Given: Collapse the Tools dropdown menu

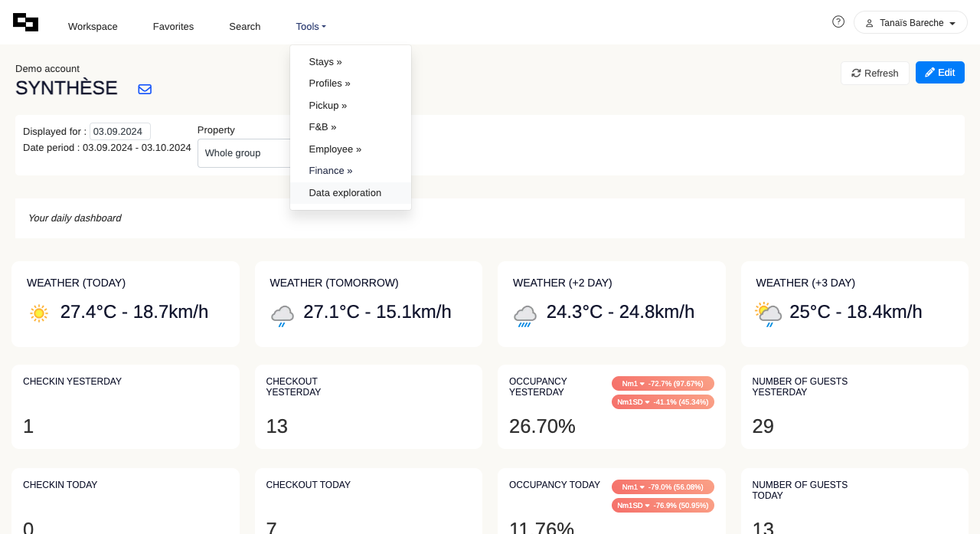Looking at the screenshot, I should 311,27.
